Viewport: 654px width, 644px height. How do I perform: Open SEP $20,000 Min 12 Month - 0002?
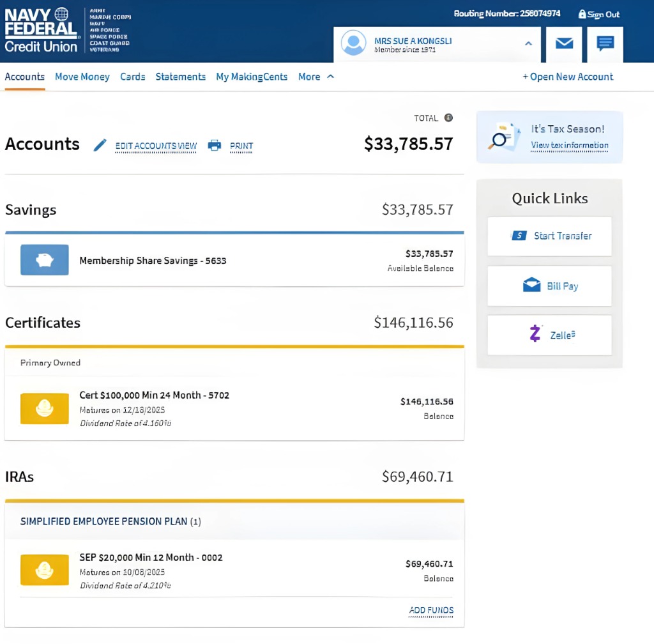click(x=151, y=557)
